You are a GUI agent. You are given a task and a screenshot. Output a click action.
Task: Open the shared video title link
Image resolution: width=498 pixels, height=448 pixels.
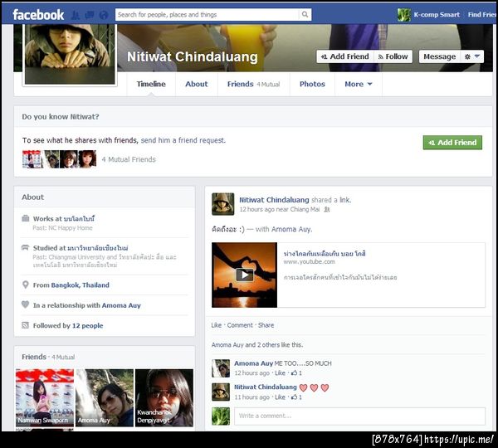[325, 253]
